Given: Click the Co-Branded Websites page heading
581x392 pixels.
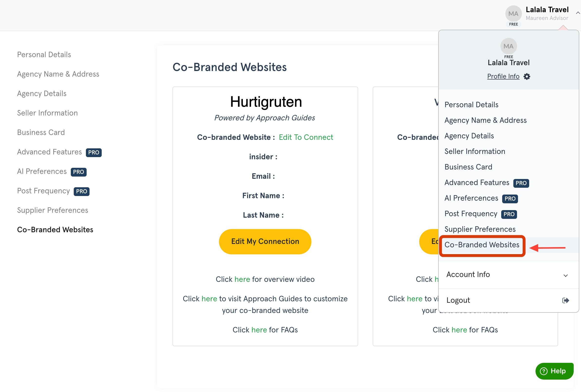Looking at the screenshot, I should [x=229, y=67].
